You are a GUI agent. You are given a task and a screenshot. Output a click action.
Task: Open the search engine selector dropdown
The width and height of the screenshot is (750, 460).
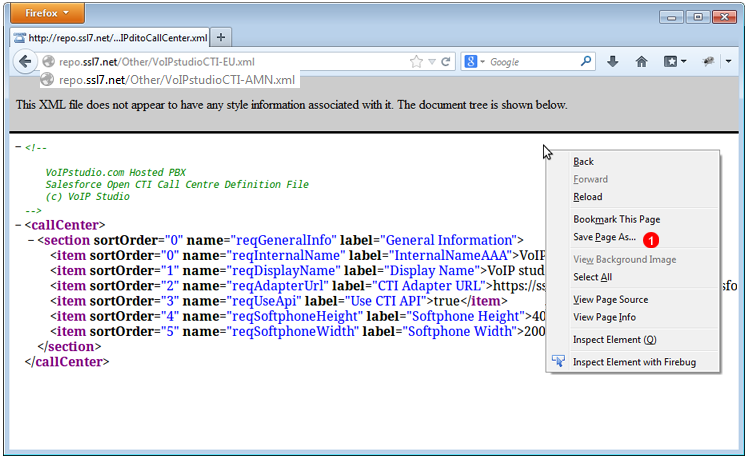coord(474,62)
